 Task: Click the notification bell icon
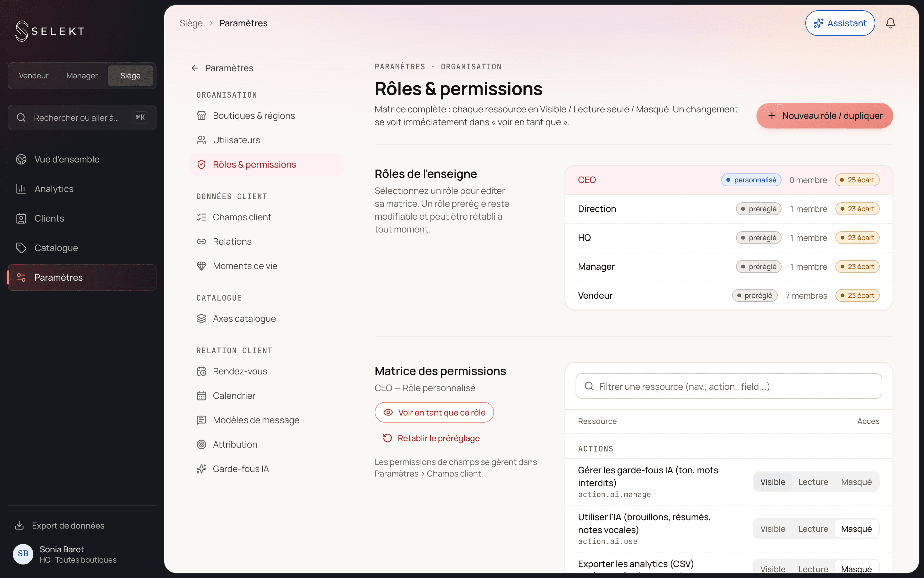[x=890, y=23]
